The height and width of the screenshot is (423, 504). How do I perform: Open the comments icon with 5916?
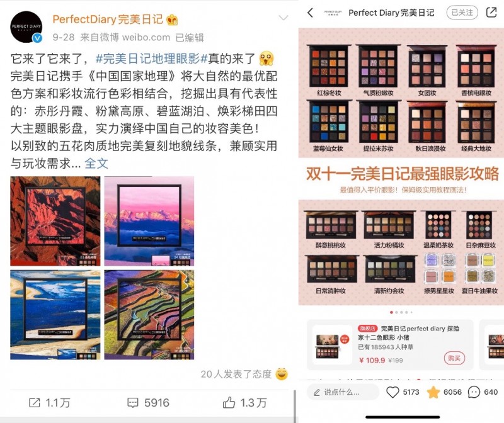point(133,403)
